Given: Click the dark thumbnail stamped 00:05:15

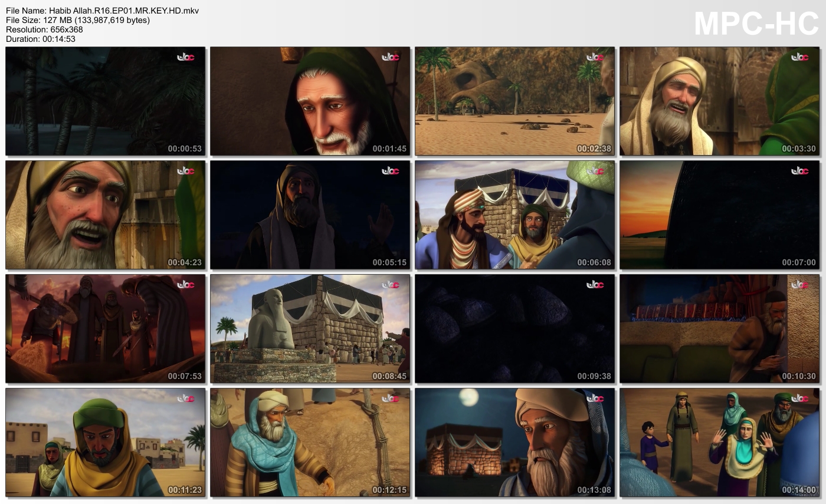Looking at the screenshot, I should coord(310,215).
